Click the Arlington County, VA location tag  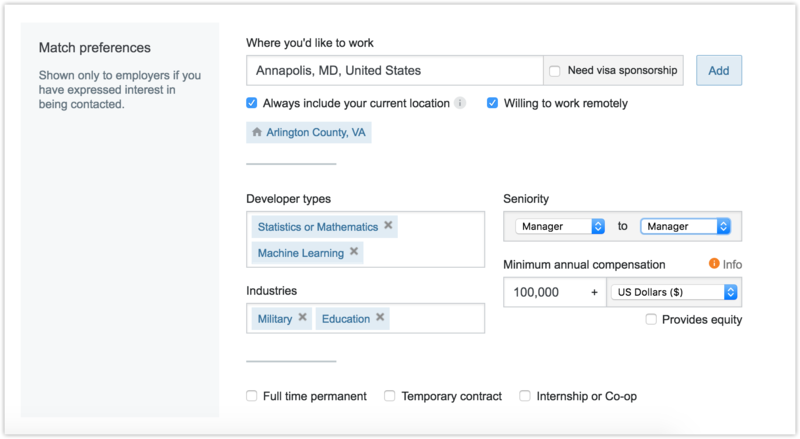tap(309, 132)
